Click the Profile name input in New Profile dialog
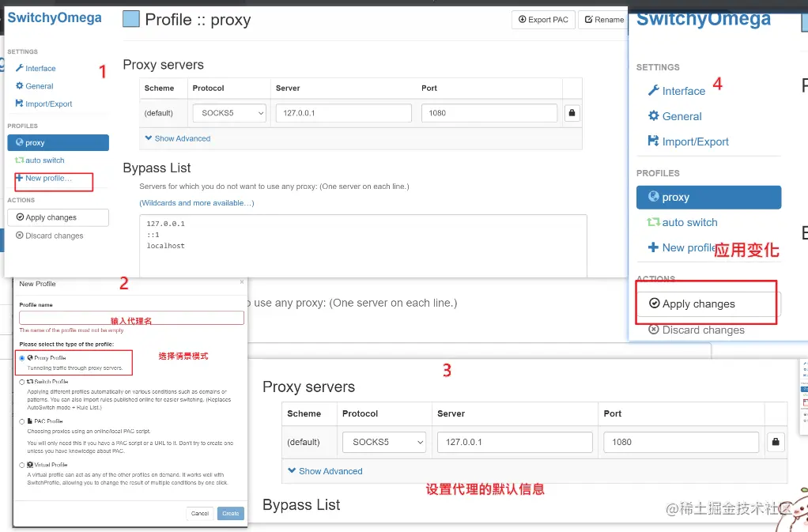The height and width of the screenshot is (532, 808). tap(131, 318)
